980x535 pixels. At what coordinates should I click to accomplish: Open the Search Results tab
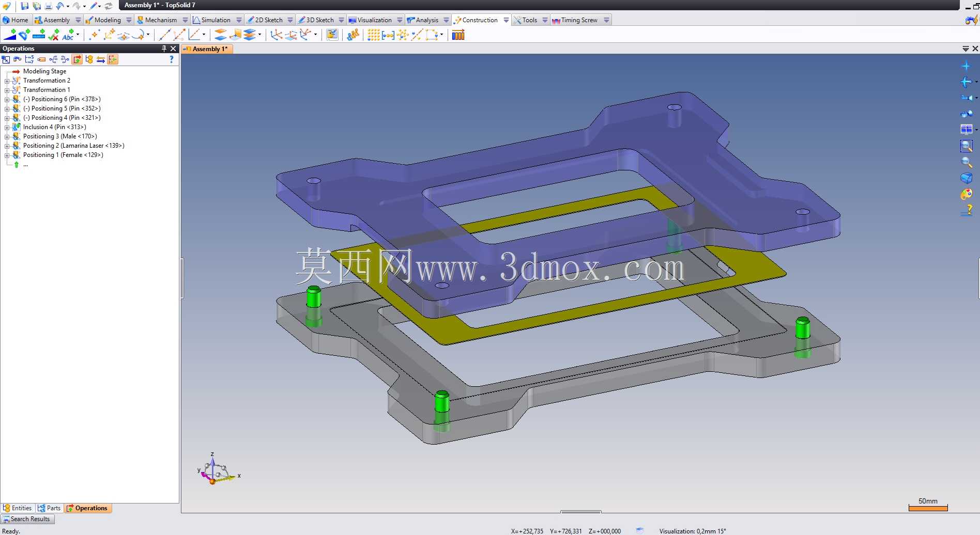pyautogui.click(x=26, y=519)
